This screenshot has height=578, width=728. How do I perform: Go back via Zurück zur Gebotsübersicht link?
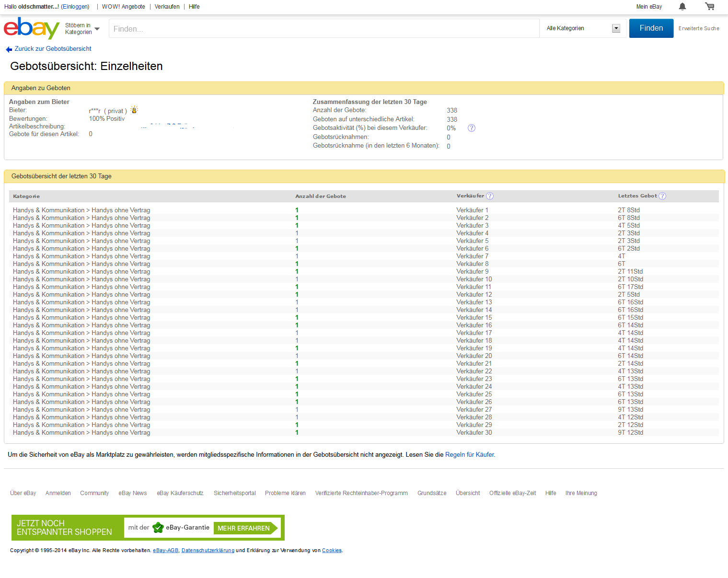tap(53, 49)
